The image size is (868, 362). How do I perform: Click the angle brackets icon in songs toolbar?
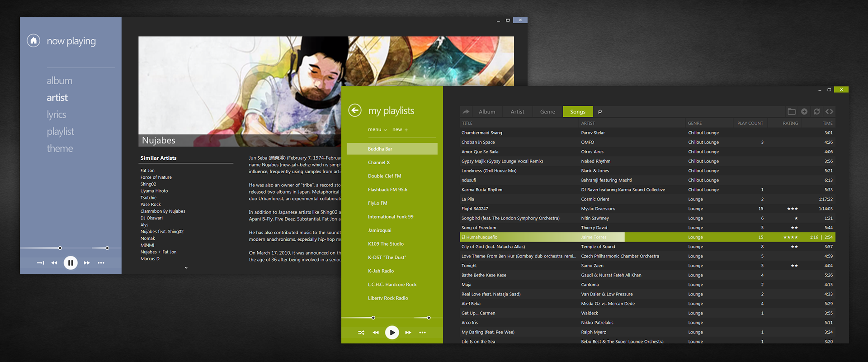tap(829, 112)
